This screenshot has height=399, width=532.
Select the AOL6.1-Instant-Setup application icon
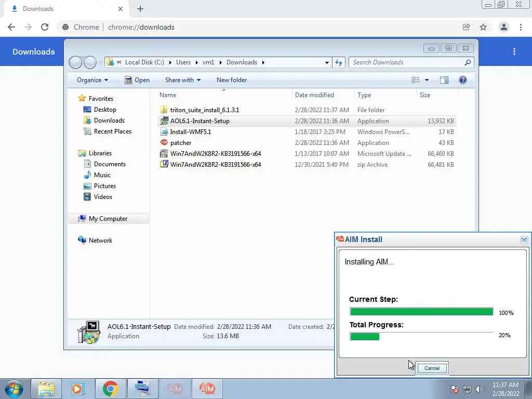click(164, 121)
